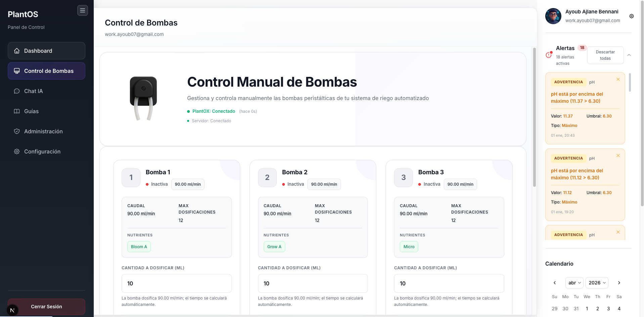
Task: Open the Configuración gear icon in sidebar
Action: pyautogui.click(x=17, y=151)
